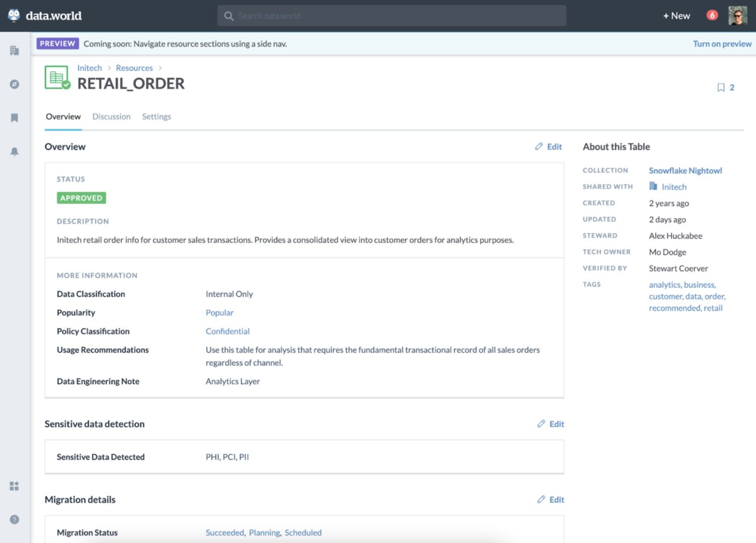Image resolution: width=756 pixels, height=543 pixels.
Task: Click the pencil icon for Sensitive data detection
Action: [541, 424]
